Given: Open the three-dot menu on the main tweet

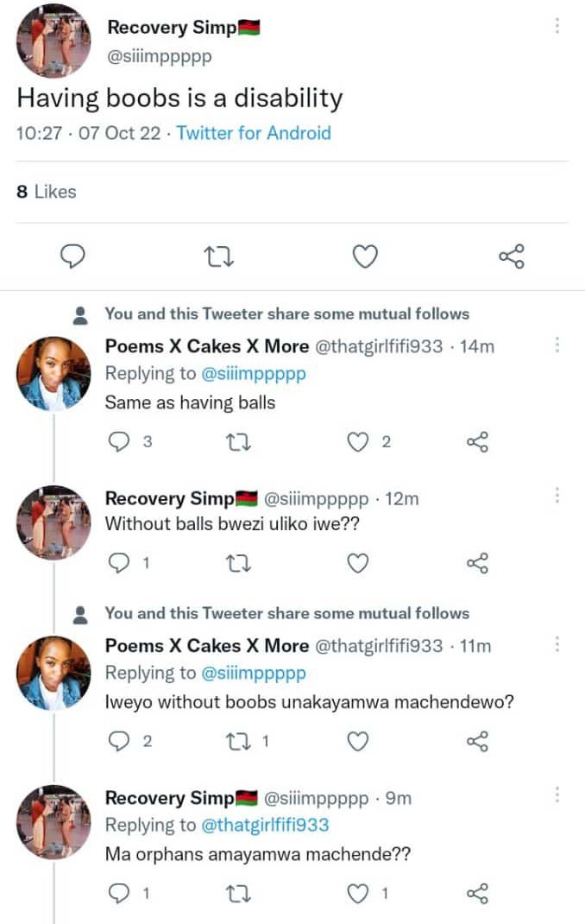Looking at the screenshot, I should 557,25.
